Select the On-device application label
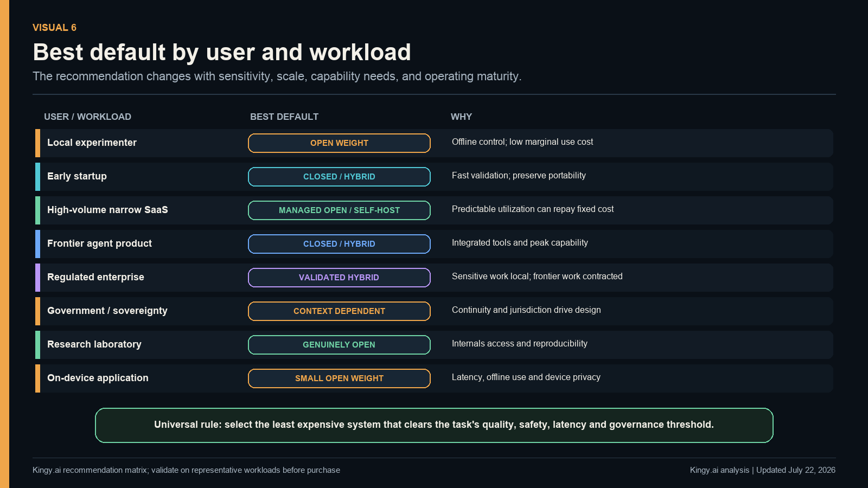Image resolution: width=868 pixels, height=488 pixels. click(x=98, y=378)
